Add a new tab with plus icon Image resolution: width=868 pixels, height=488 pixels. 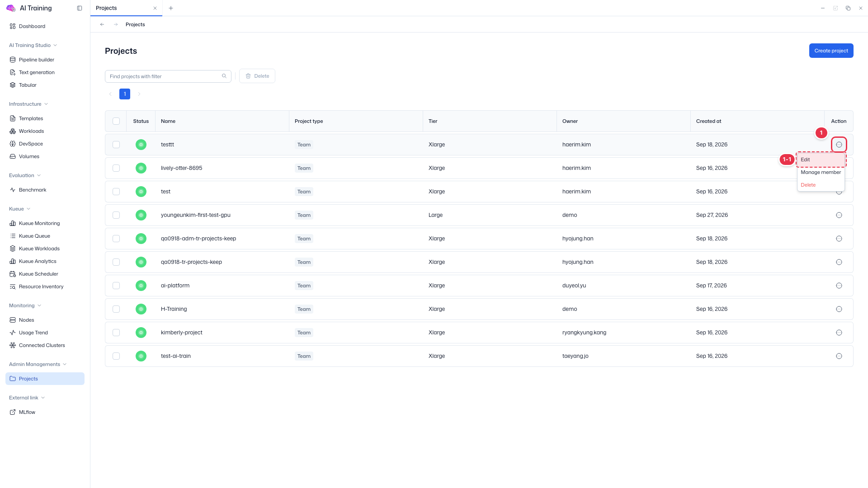point(171,8)
